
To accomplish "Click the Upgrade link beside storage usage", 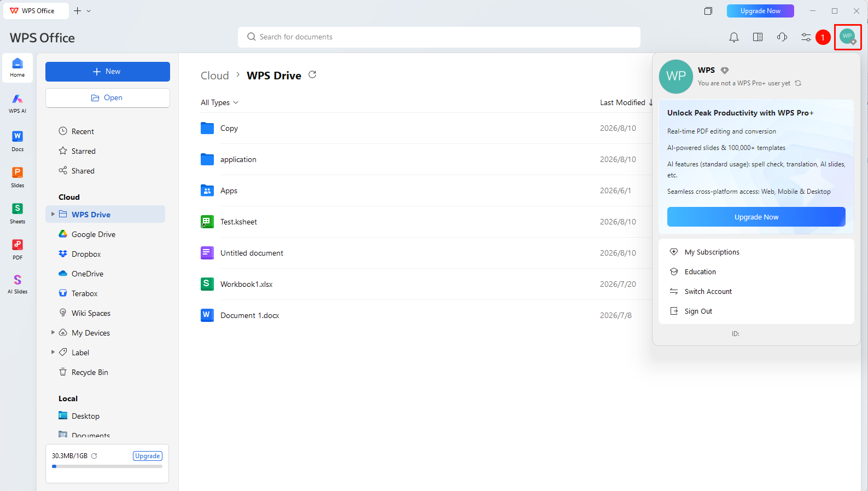I will [148, 456].
